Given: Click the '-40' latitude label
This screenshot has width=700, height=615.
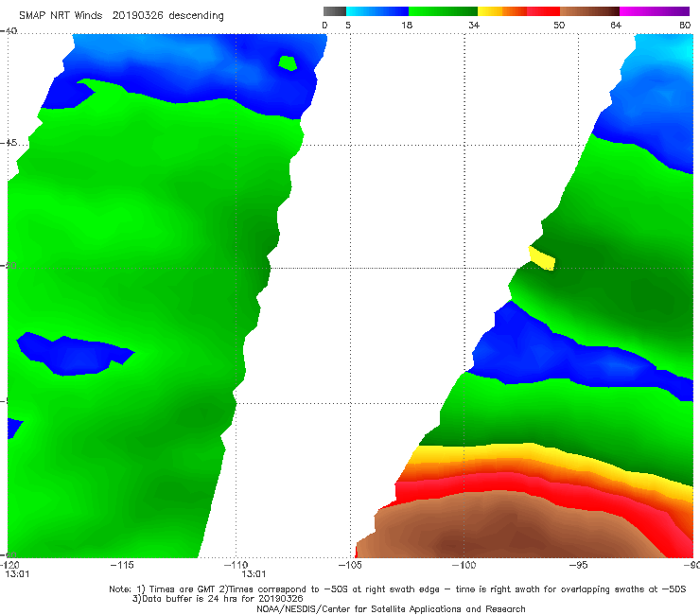Looking at the screenshot, I should point(9,31).
